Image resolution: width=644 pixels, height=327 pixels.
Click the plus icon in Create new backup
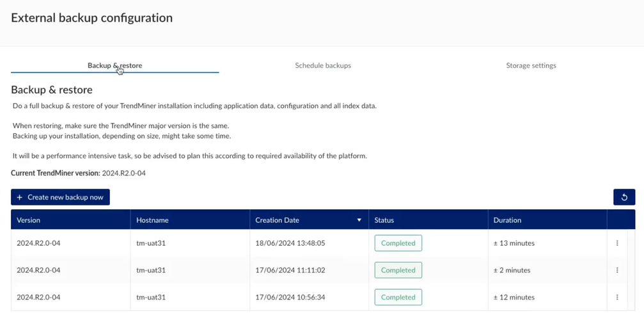pyautogui.click(x=20, y=197)
